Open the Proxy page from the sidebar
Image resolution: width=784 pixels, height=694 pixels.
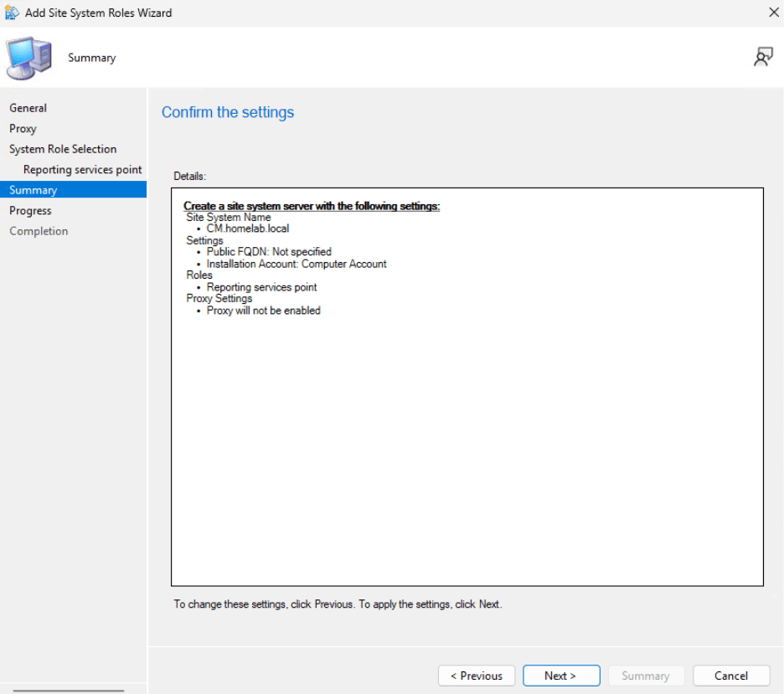point(23,128)
